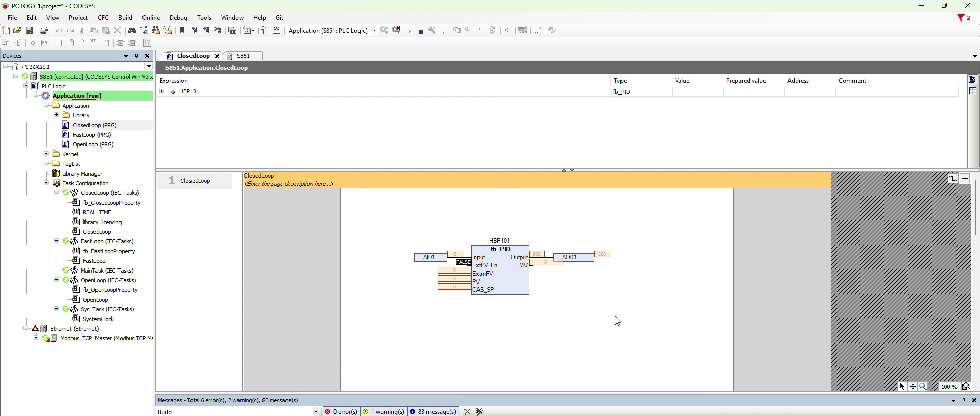Expand the TagList folder node
This screenshot has width=980, height=416.
pyautogui.click(x=46, y=163)
